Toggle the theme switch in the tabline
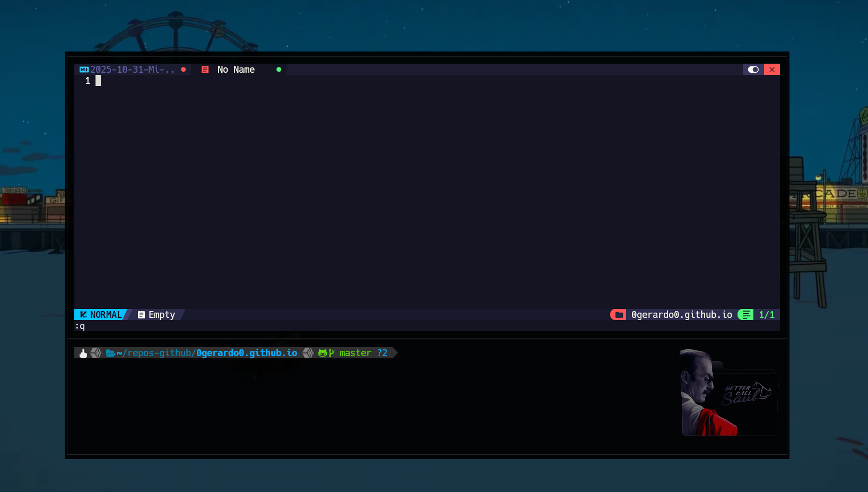This screenshot has height=492, width=868. point(753,70)
